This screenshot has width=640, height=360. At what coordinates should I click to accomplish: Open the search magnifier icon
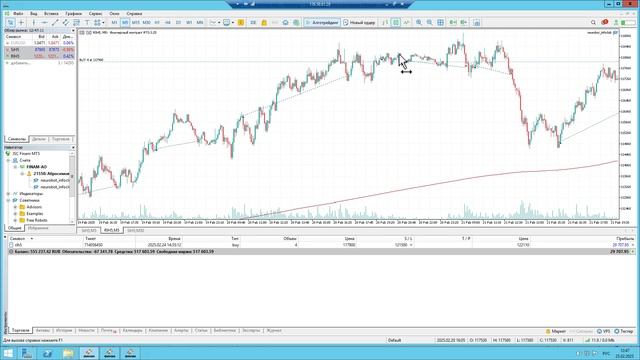[x=593, y=22]
